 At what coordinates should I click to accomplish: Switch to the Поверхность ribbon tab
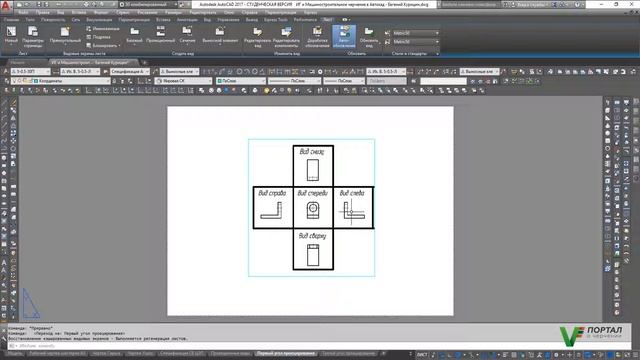click(x=53, y=20)
